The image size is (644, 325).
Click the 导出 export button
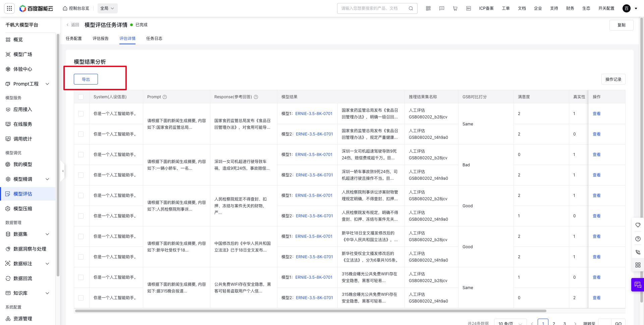tap(86, 79)
